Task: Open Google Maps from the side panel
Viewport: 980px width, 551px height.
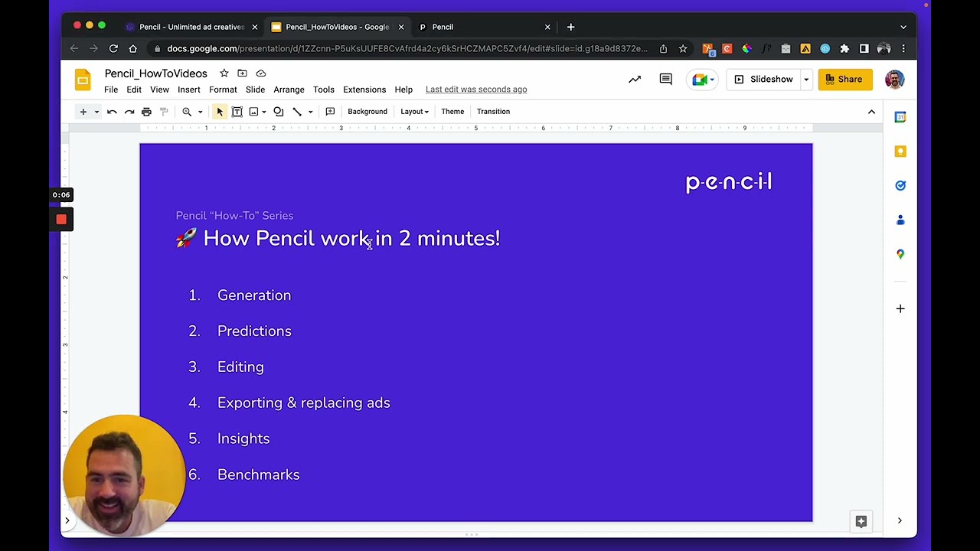Action: [900, 253]
